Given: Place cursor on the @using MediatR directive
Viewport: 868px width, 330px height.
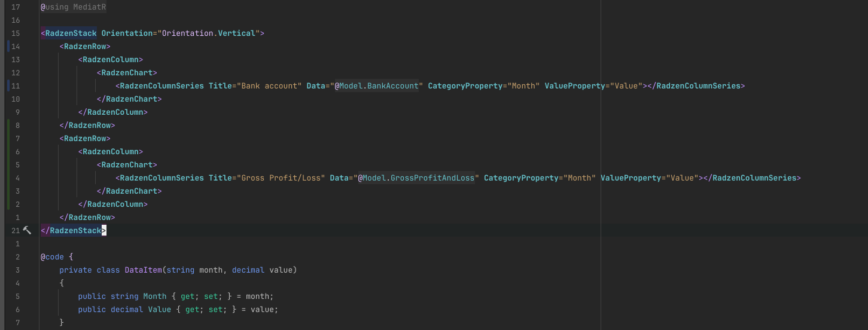Looking at the screenshot, I should click(x=74, y=7).
